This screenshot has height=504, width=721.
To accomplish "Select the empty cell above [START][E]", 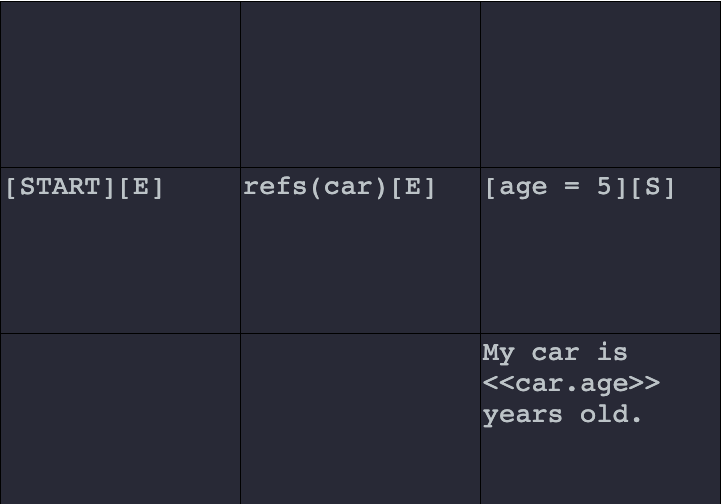I will (x=120, y=85).
